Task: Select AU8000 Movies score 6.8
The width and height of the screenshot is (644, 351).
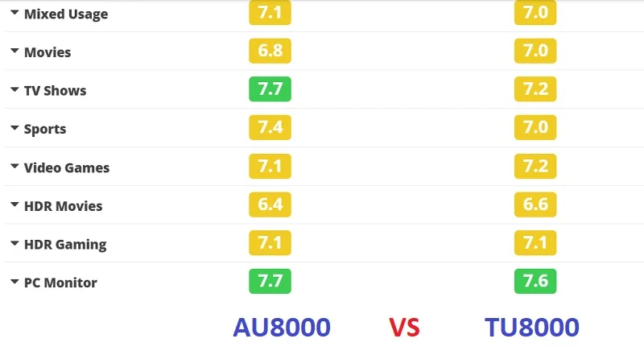Action: click(270, 51)
